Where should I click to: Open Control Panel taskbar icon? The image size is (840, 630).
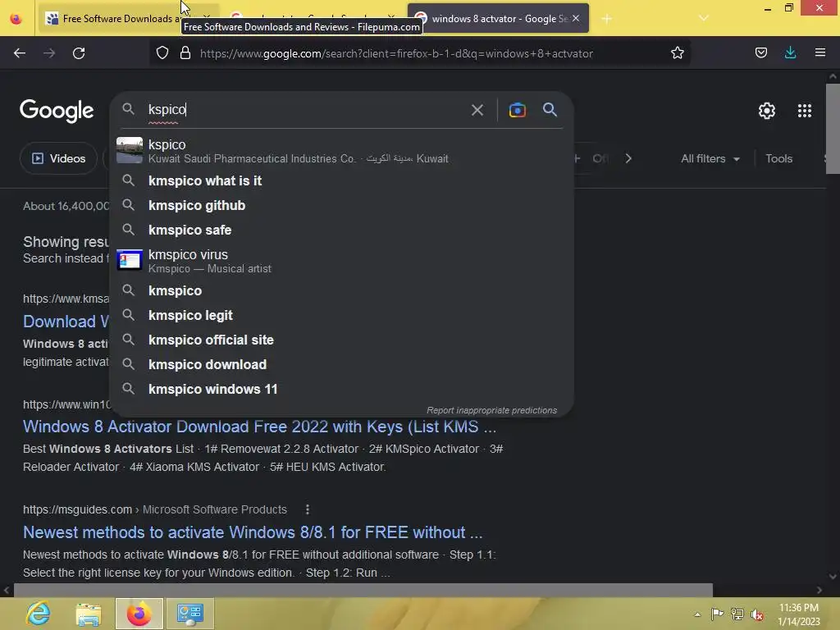coord(189,614)
